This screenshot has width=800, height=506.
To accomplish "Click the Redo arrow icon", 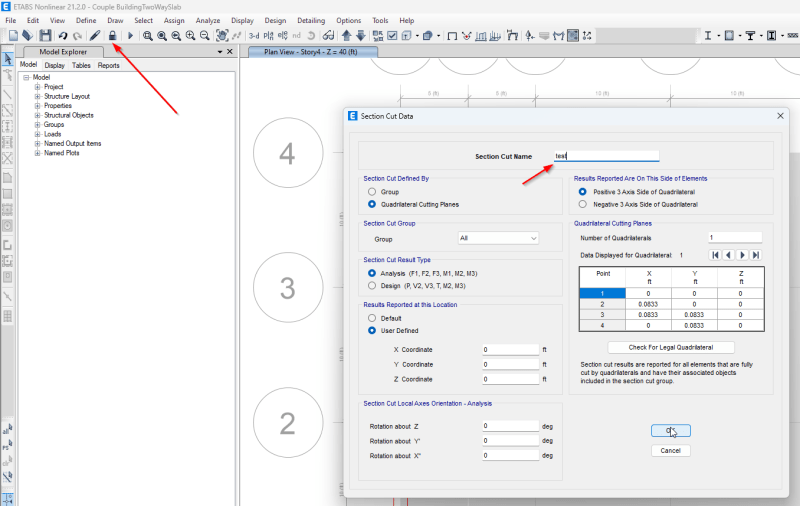I will pos(78,36).
